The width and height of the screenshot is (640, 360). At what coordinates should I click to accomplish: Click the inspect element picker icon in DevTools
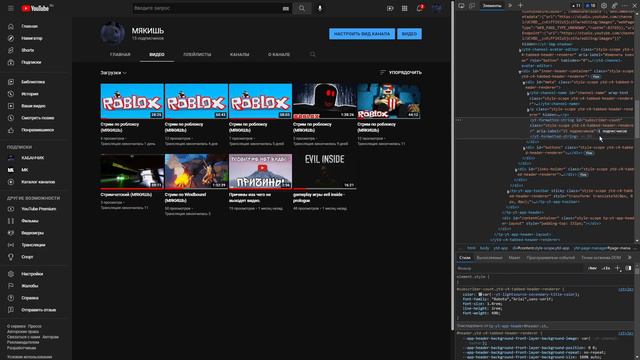pos(461,6)
